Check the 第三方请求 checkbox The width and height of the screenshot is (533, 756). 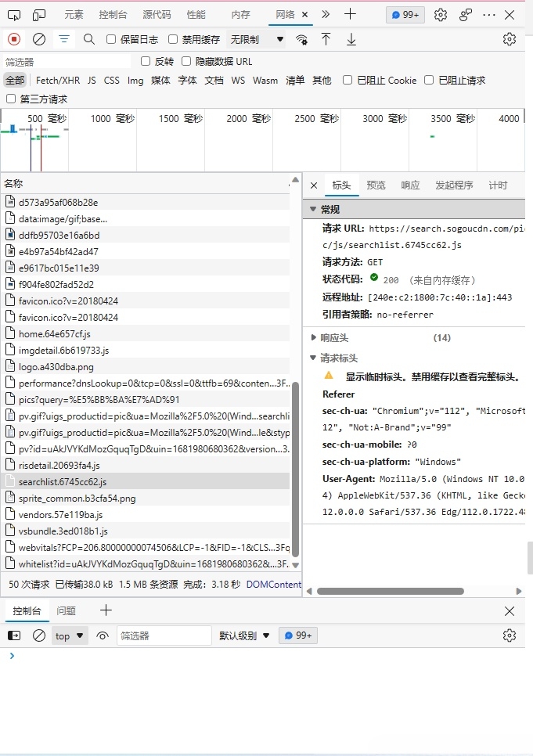coord(11,99)
